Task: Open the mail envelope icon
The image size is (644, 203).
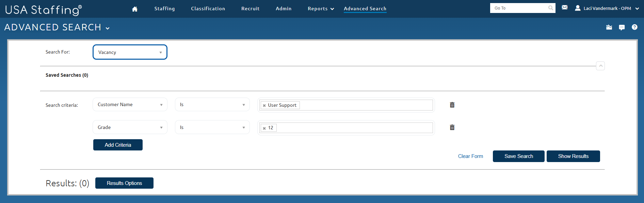Action: (565, 8)
